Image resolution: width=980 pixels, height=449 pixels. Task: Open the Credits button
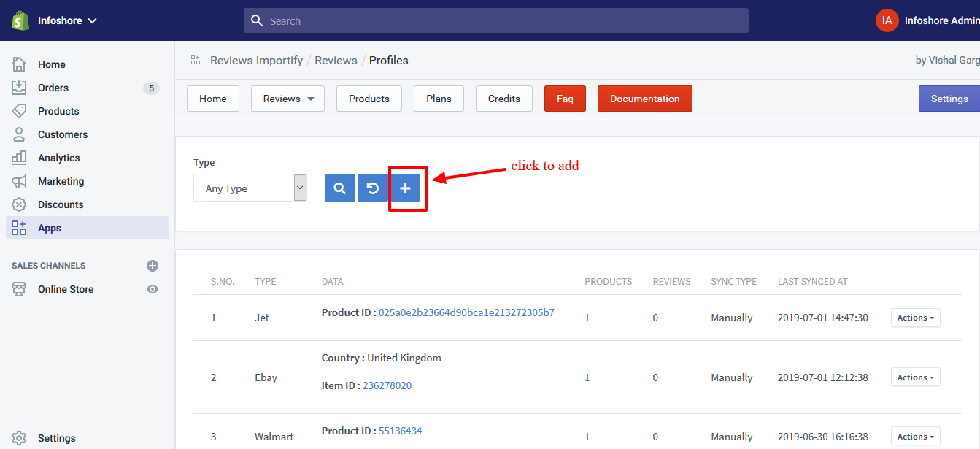click(504, 99)
